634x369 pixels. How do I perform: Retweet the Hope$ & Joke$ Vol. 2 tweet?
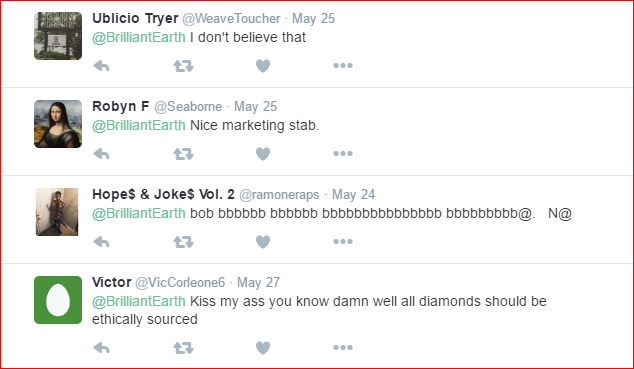[x=183, y=242]
